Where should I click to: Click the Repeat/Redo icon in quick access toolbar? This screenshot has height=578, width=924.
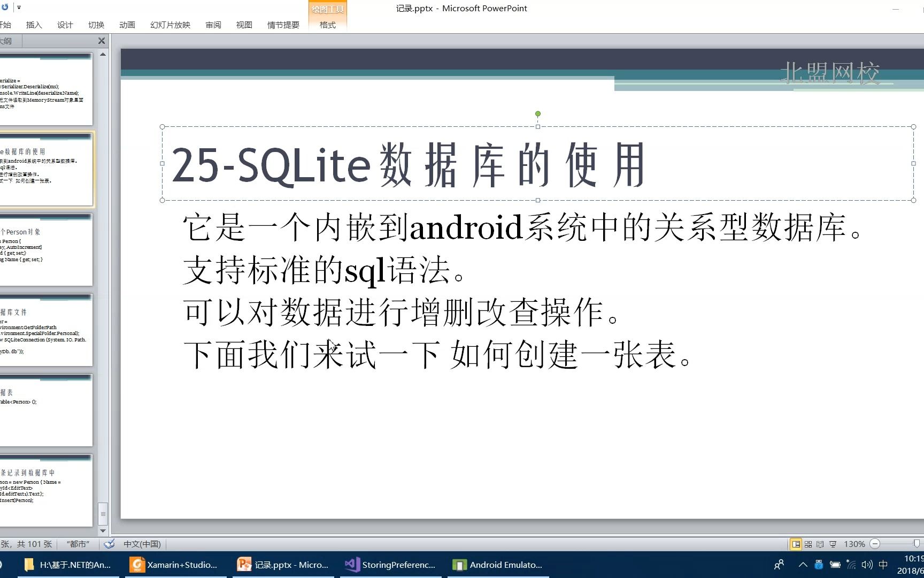click(x=5, y=7)
